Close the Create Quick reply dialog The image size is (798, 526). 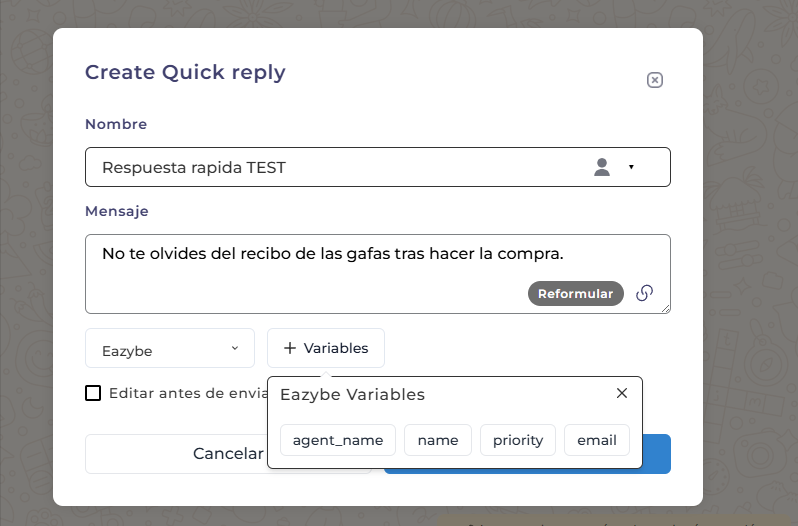(x=655, y=80)
